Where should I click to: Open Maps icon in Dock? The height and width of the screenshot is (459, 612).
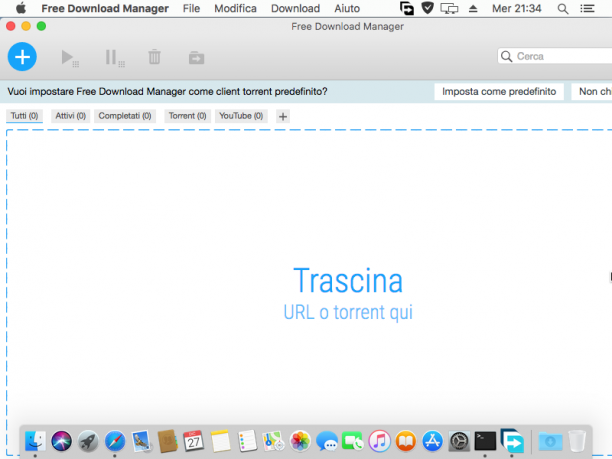(273, 441)
